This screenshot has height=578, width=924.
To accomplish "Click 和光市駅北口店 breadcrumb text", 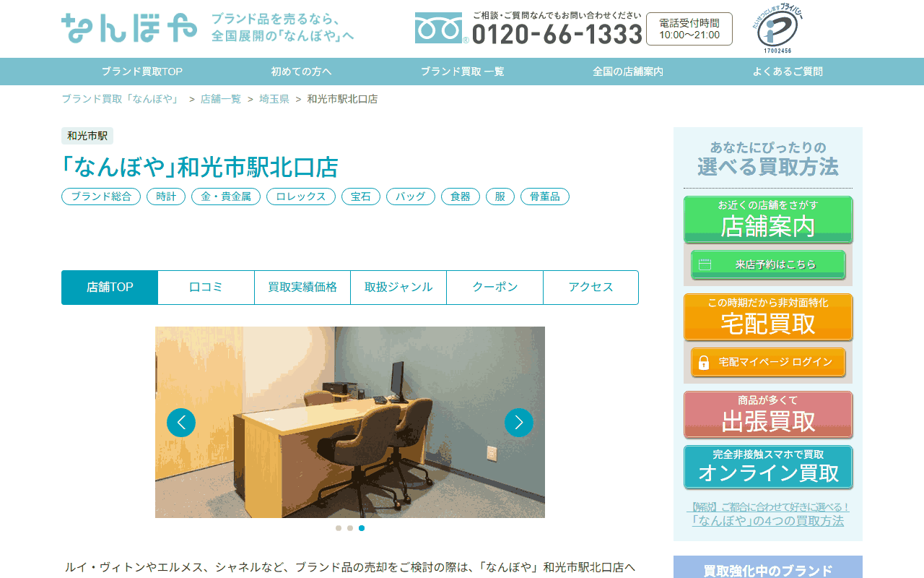I will tap(342, 99).
